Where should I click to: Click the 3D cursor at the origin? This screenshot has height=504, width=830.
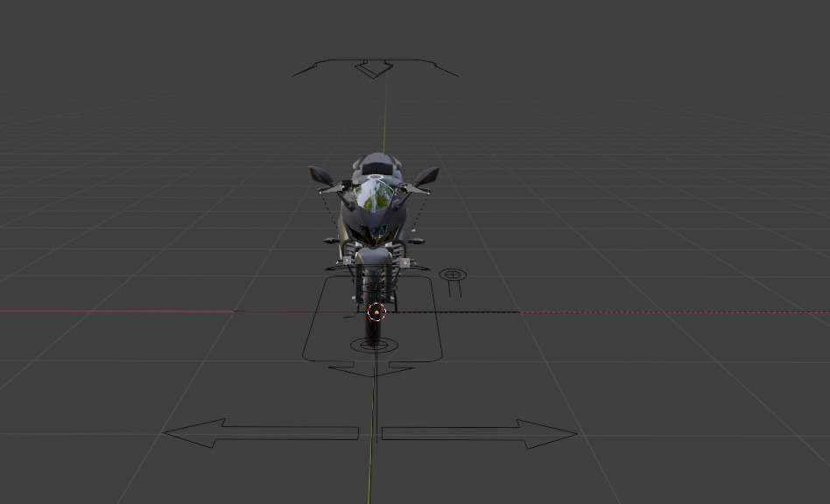[376, 312]
